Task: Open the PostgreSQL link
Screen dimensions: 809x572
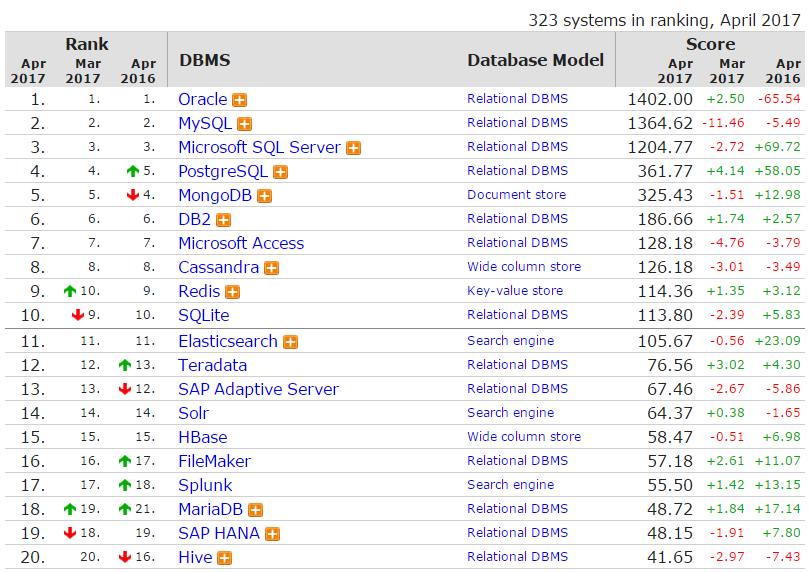Action: pos(223,172)
